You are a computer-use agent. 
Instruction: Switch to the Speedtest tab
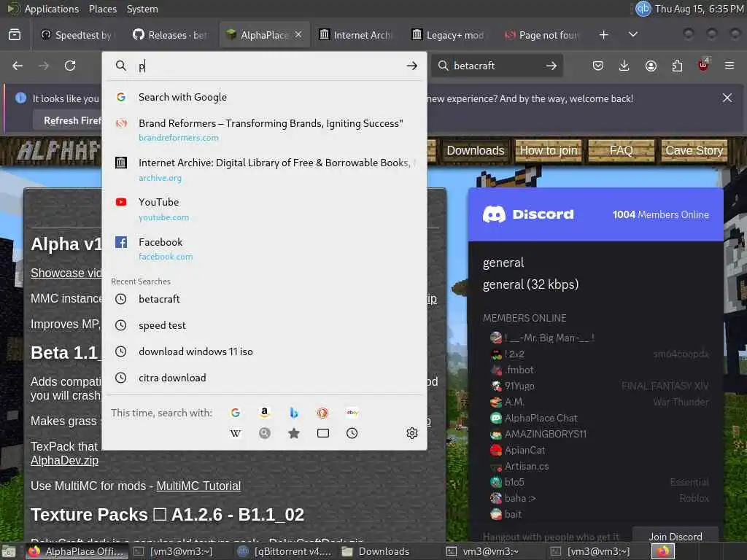[76, 35]
